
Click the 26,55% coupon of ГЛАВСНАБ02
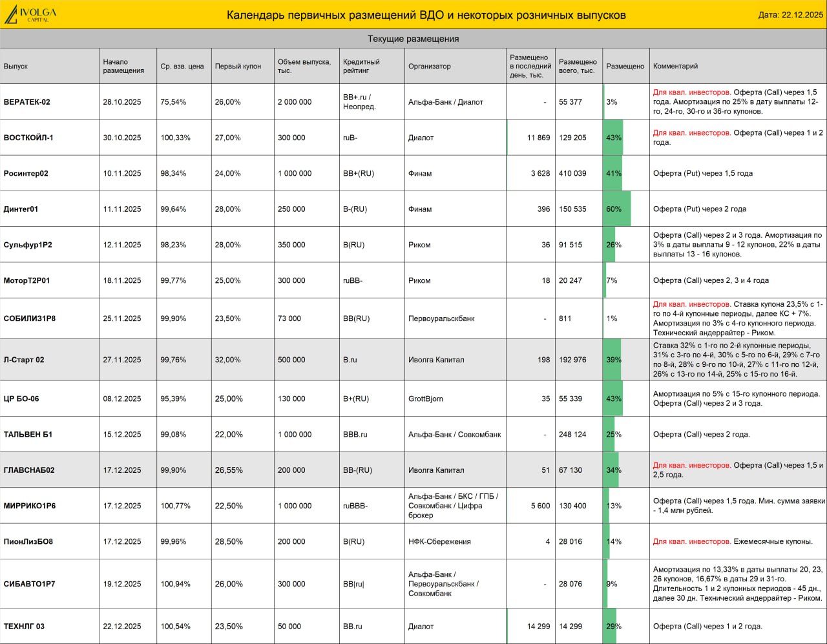tap(228, 470)
